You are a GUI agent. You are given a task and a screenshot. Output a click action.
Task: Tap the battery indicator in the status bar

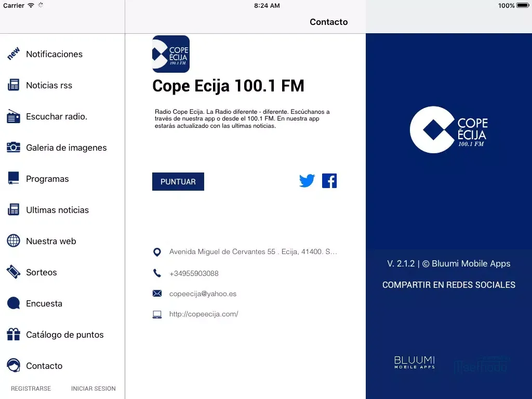tap(523, 5)
